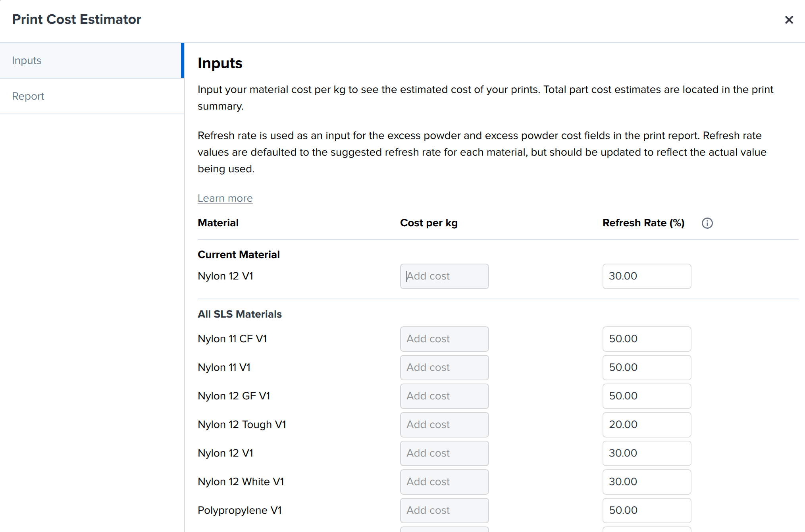This screenshot has height=532, width=805.
Task: Click the Nylon 11 V1 cost field
Action: click(444, 368)
